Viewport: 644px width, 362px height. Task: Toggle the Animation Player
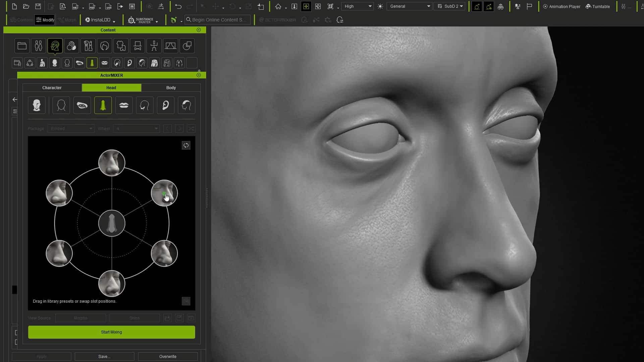coord(561,6)
